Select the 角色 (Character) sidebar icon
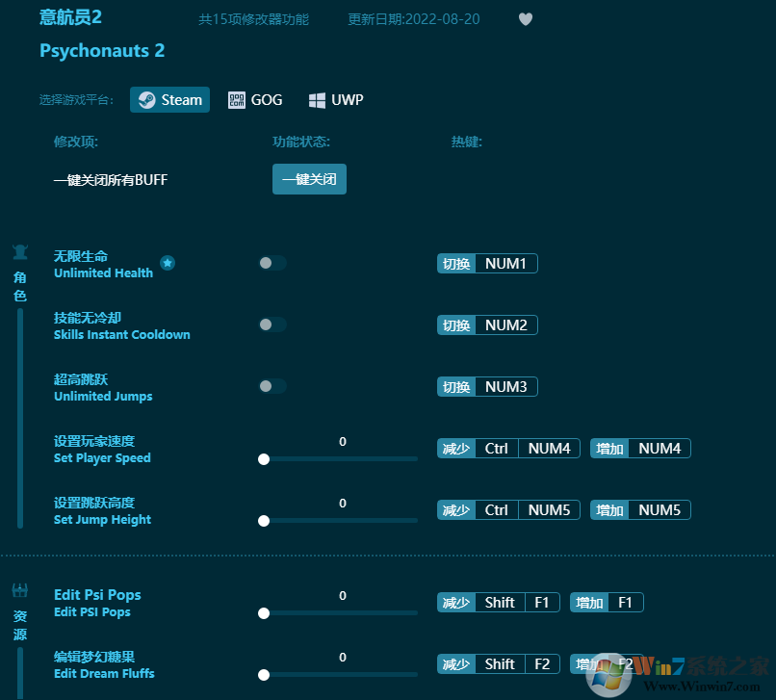Image resolution: width=776 pixels, height=700 pixels. (x=20, y=249)
